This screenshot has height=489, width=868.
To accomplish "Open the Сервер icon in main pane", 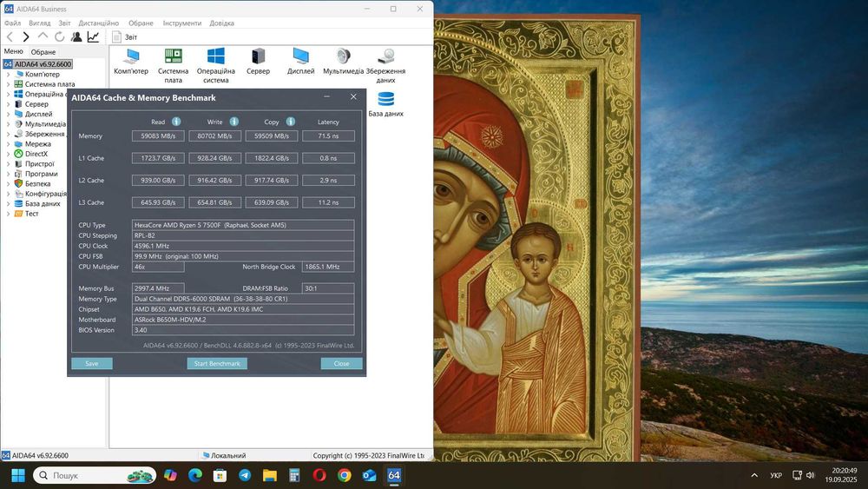I will click(258, 62).
